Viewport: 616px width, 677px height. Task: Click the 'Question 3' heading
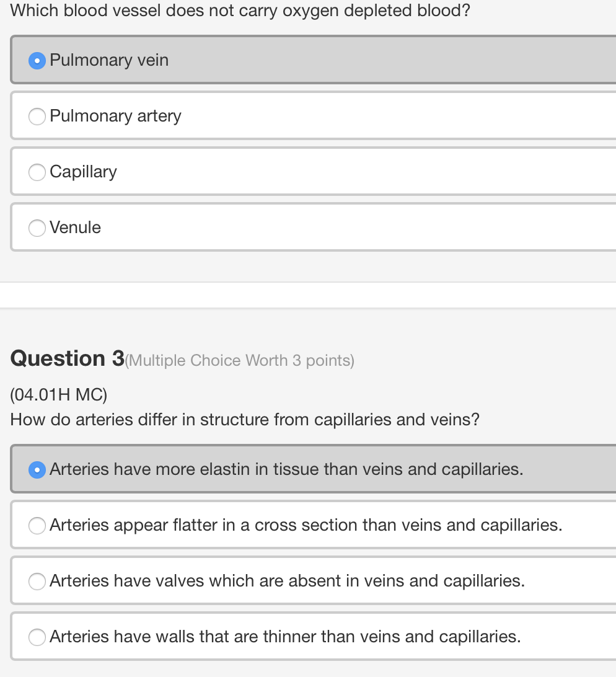point(68,358)
